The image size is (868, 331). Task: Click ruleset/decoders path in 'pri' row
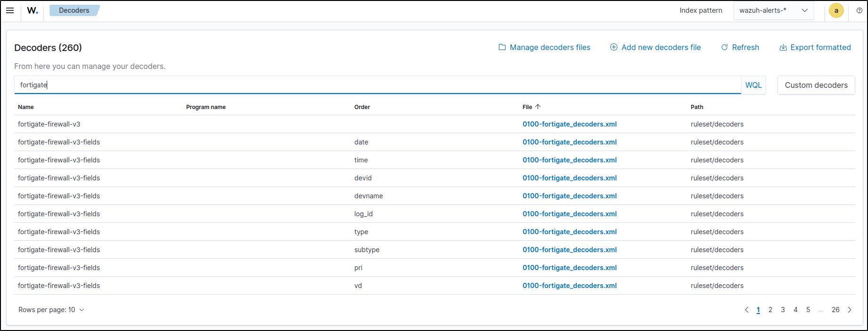717,268
